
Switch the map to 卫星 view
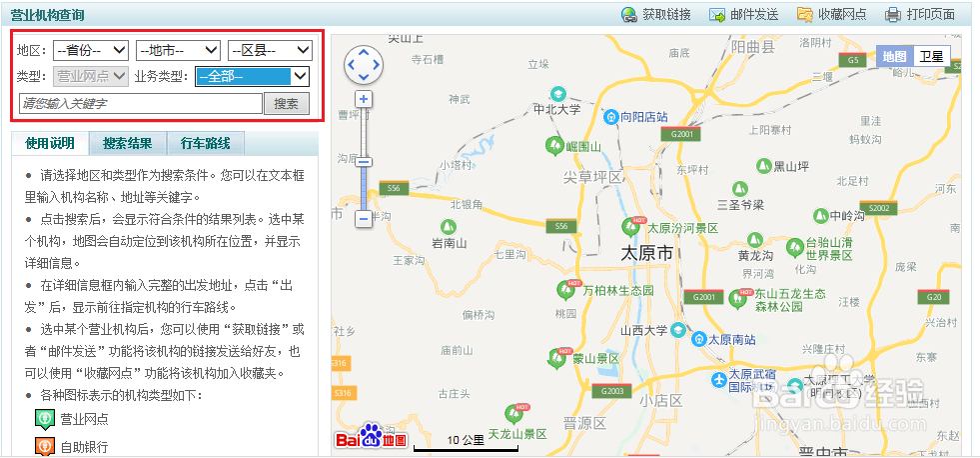pos(931,56)
